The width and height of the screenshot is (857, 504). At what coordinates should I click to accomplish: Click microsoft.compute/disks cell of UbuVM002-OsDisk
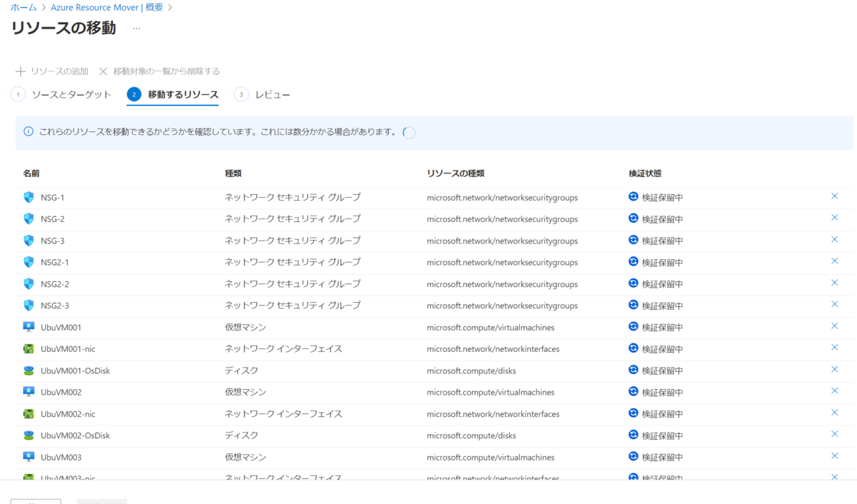pyautogui.click(x=471, y=435)
